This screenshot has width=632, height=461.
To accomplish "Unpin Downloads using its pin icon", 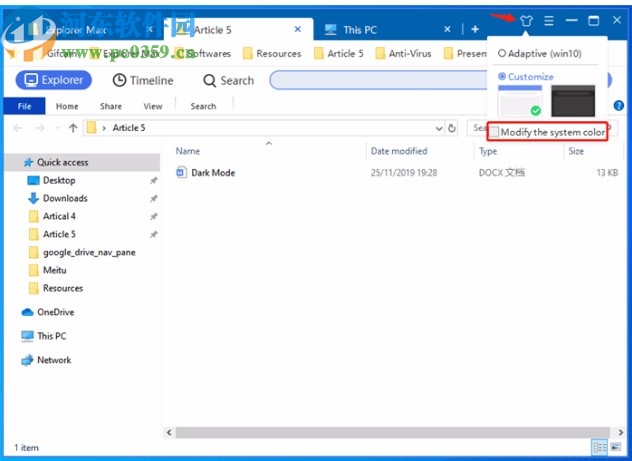I will pos(154,198).
